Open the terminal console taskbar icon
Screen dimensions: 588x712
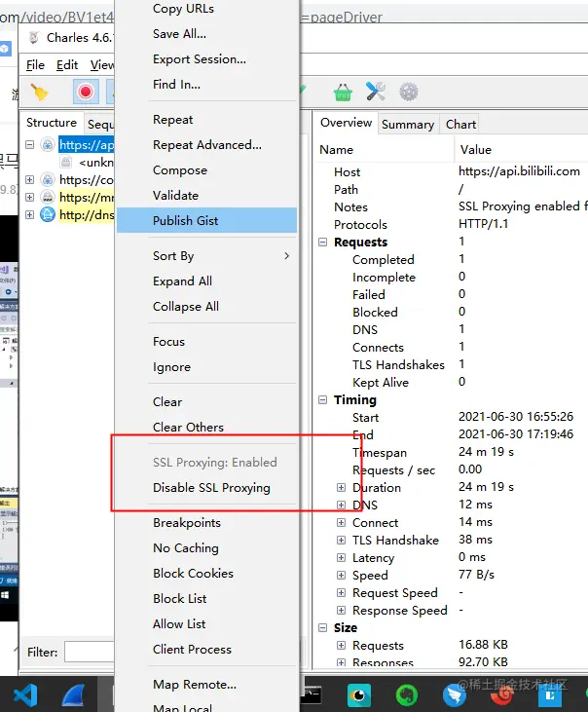[x=312, y=695]
